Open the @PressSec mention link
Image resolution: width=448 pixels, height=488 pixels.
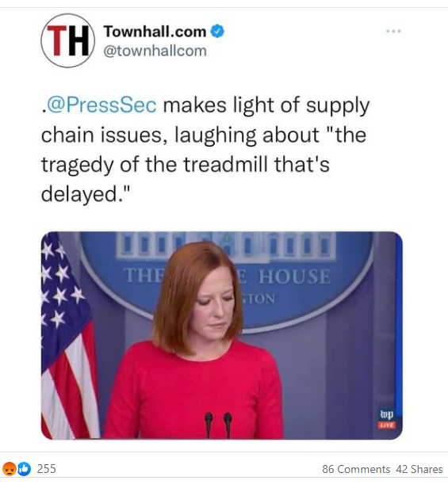pyautogui.click(x=101, y=105)
